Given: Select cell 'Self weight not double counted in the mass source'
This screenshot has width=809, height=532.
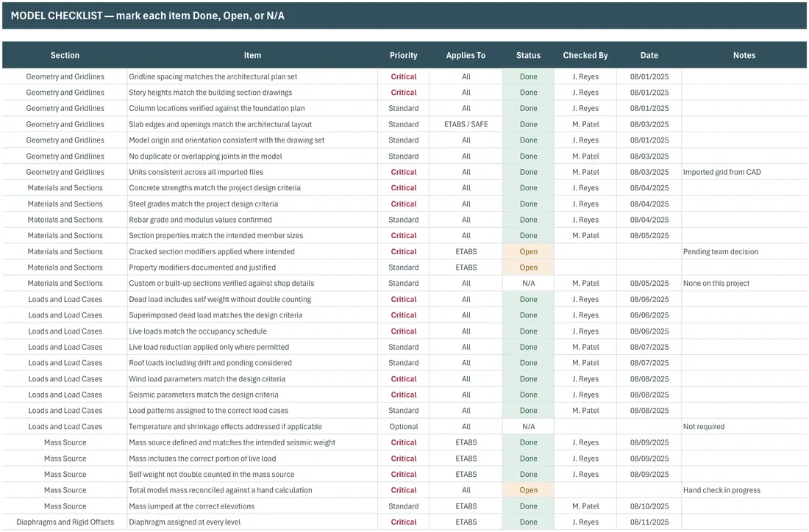Looking at the screenshot, I should [252, 474].
